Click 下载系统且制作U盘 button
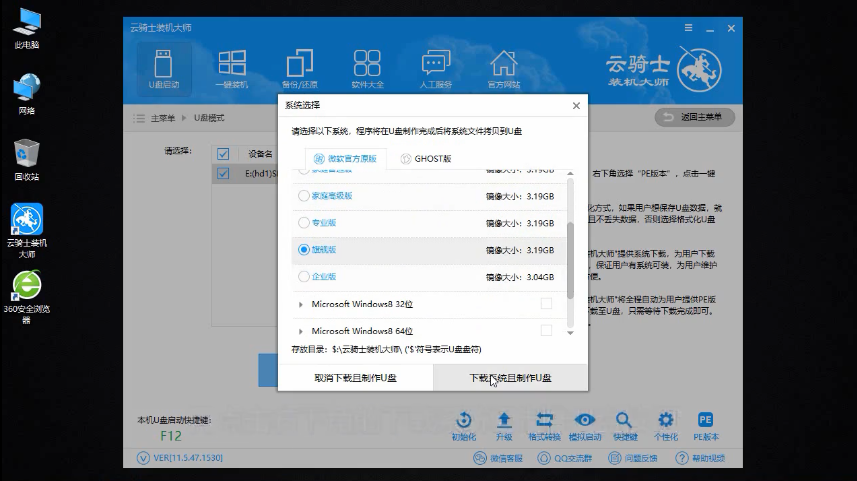The image size is (857, 481). pyautogui.click(x=510, y=378)
